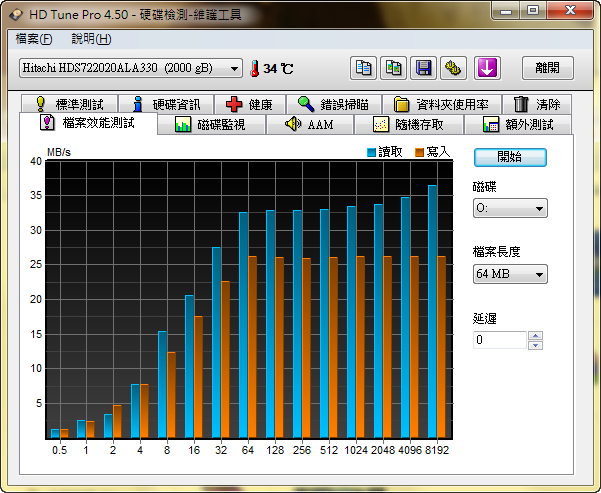The width and height of the screenshot is (601, 493).
Task: Close the HD Tune Pro window
Action: click(570, 10)
